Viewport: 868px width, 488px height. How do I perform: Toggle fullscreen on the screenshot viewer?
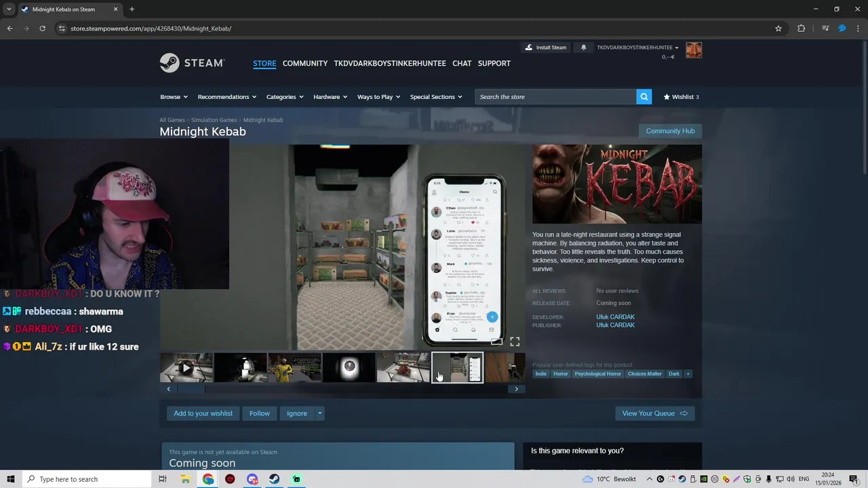click(515, 342)
